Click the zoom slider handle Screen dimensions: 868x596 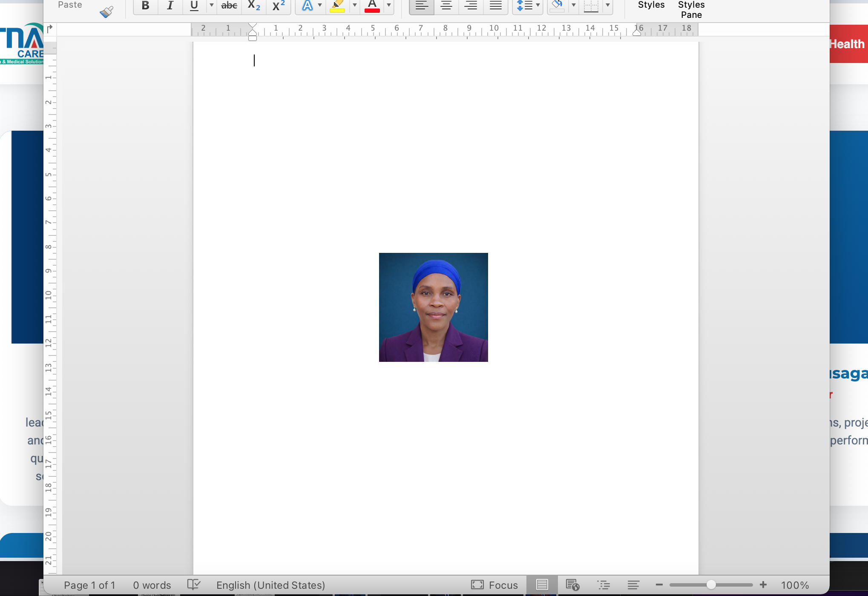point(711,585)
